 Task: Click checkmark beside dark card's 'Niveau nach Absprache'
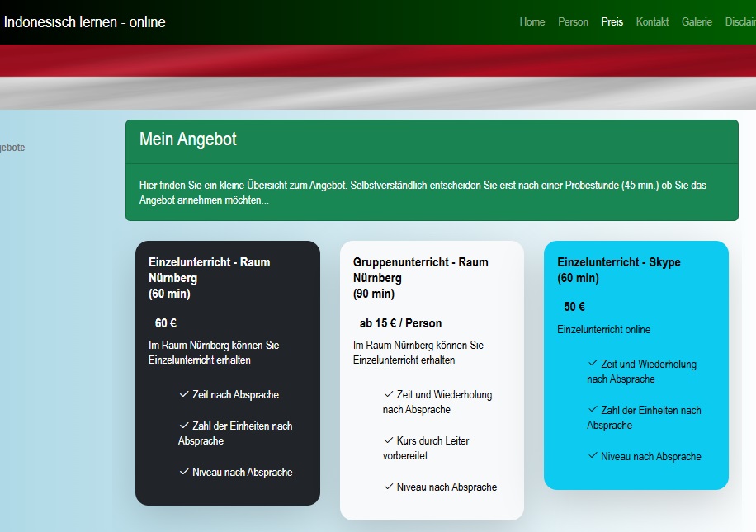184,472
